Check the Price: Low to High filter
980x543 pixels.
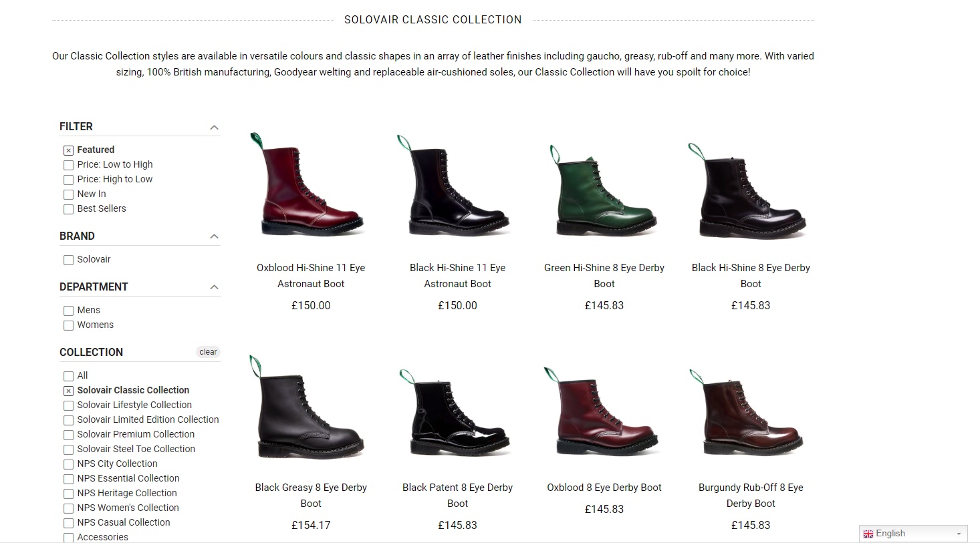coord(68,165)
